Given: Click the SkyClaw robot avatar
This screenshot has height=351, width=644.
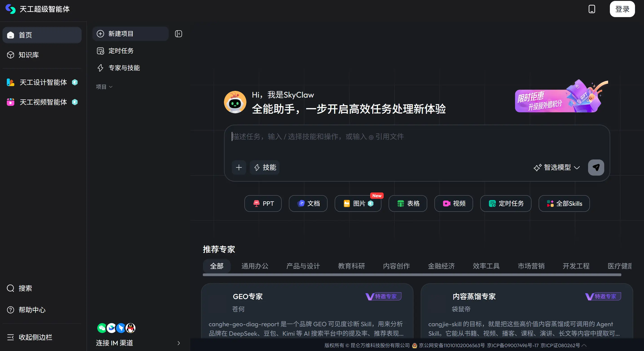Looking at the screenshot, I should (x=235, y=102).
